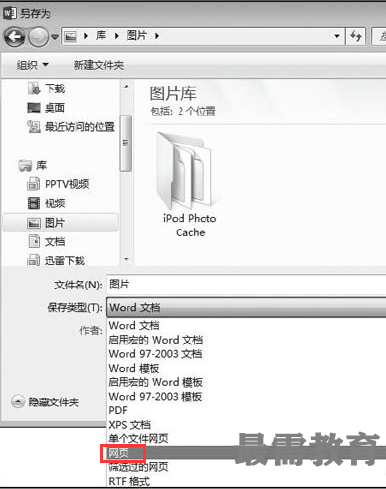Click the Back navigation arrow button
Viewport: 386px width, 489px height.
click(x=15, y=37)
